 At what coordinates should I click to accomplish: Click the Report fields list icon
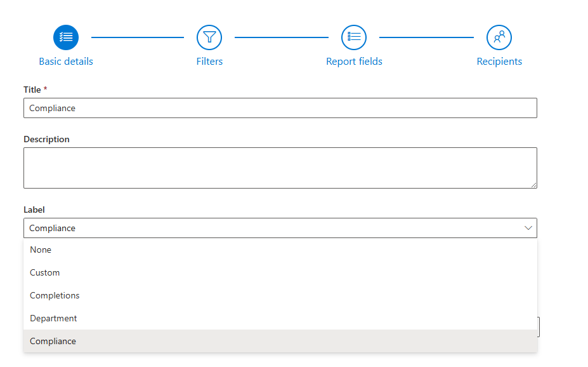tap(354, 37)
